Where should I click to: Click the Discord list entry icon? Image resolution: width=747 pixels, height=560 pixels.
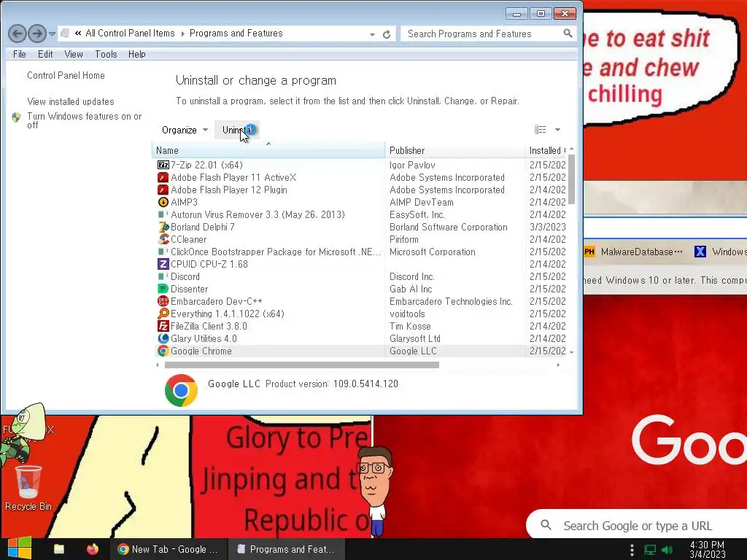163,276
